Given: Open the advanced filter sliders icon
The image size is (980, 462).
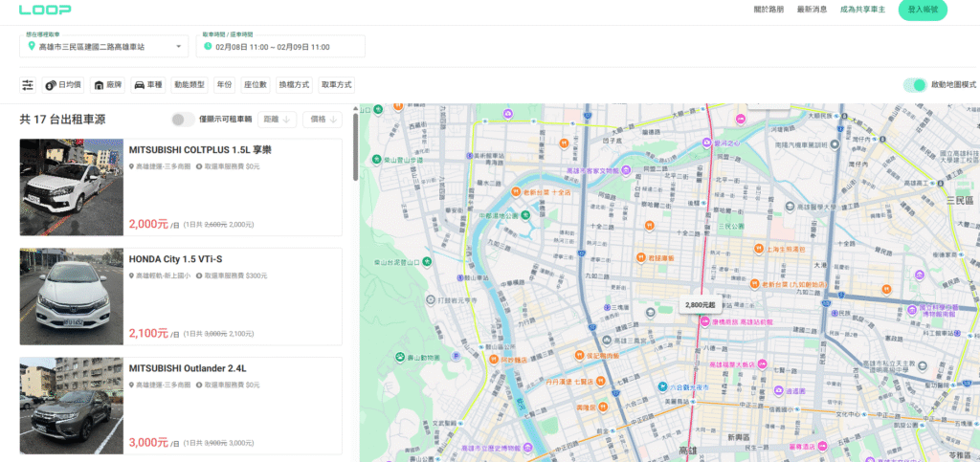Looking at the screenshot, I should 28,85.
